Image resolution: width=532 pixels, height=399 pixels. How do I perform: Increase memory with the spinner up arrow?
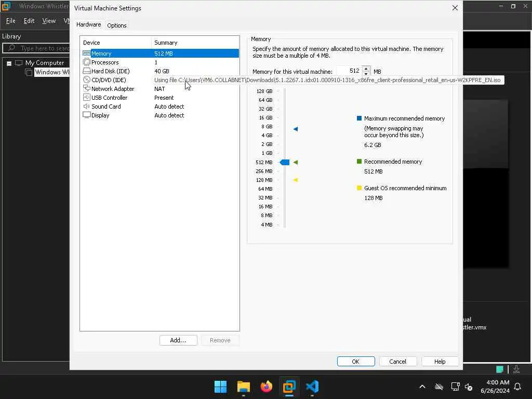pos(366,69)
